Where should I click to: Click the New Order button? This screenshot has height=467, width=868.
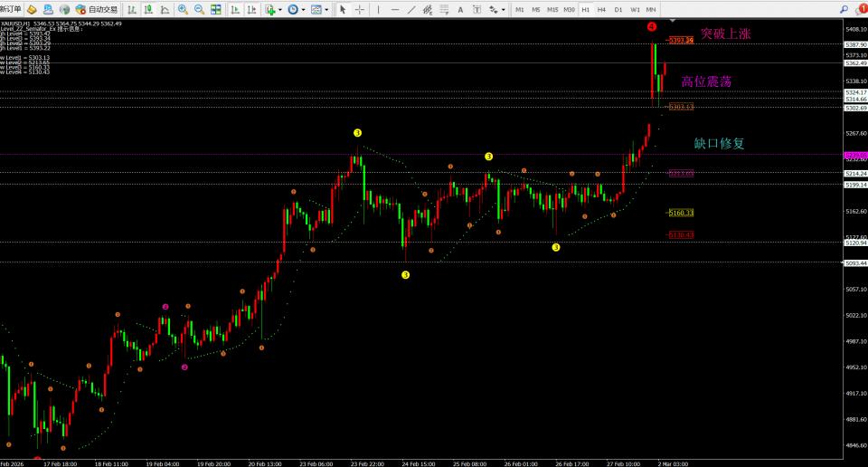click(x=11, y=9)
